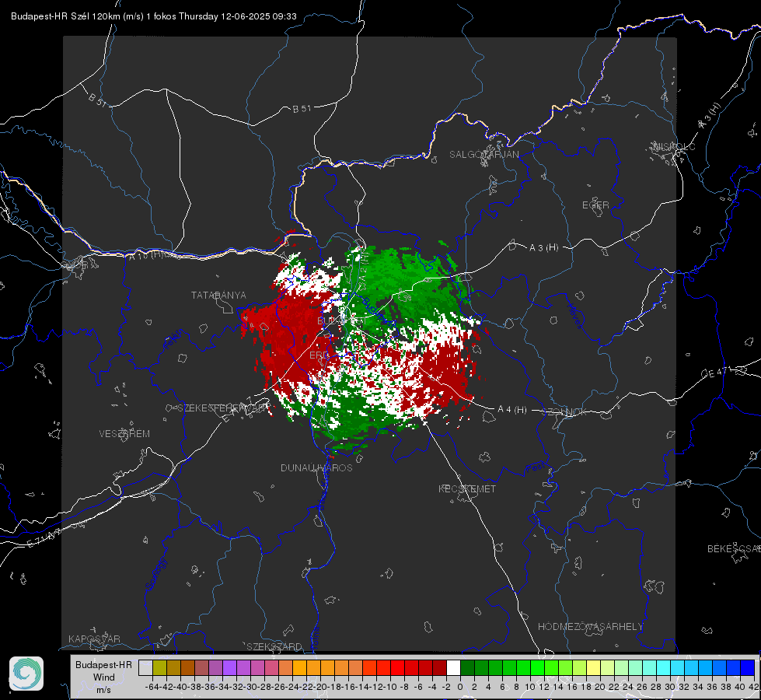Click the KAPOSVAR city label
This screenshot has height=700, width=761.
point(94,639)
